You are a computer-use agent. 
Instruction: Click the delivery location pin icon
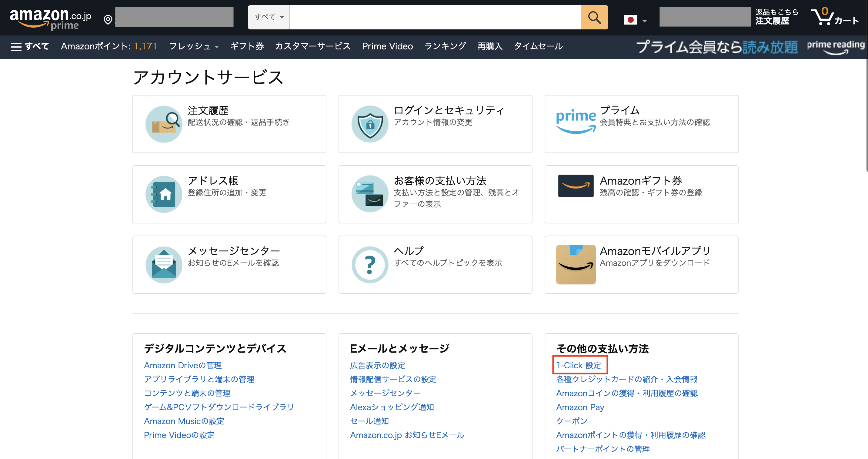click(x=108, y=20)
